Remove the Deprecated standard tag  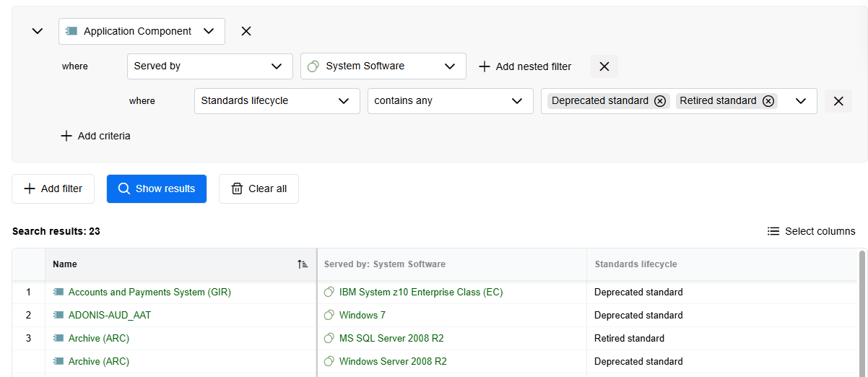660,101
